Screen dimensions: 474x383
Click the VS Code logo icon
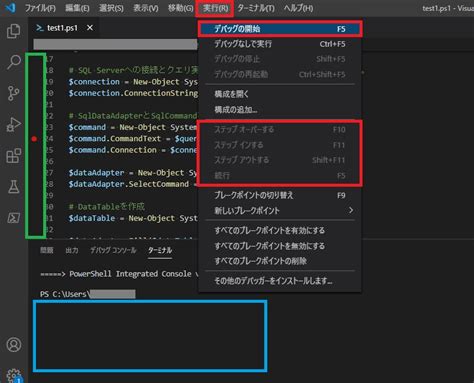coord(11,7)
